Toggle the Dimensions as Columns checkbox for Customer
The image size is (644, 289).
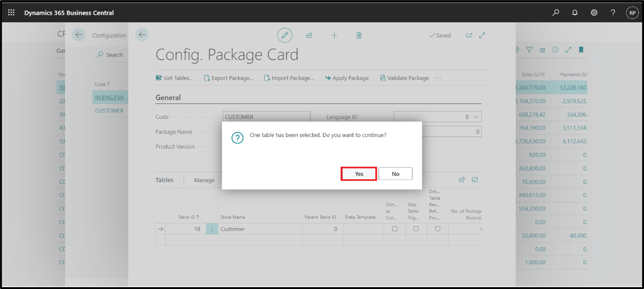point(395,229)
